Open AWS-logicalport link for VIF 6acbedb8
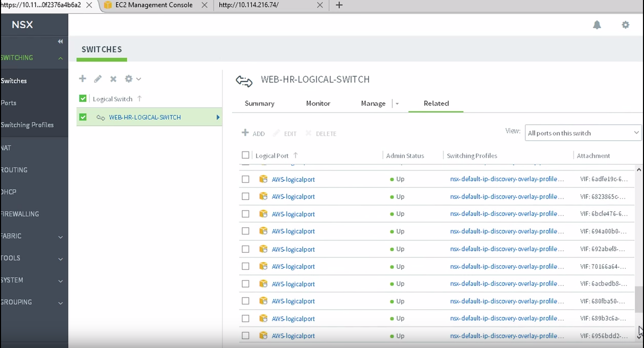 (x=293, y=284)
